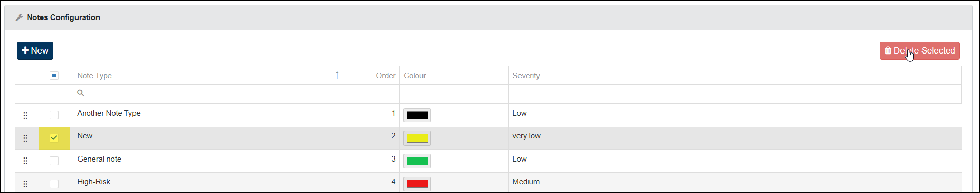This screenshot has height=193, width=980.
Task: Create a note type with New button
Action: pos(35,51)
